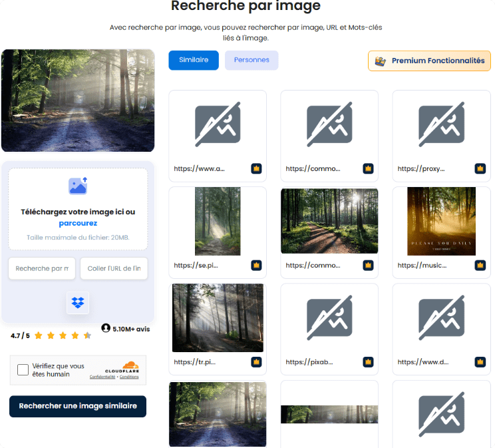495x448 pixels.
Task: Open the sunny forest path https://commo... thumbnail
Action: pos(329,221)
